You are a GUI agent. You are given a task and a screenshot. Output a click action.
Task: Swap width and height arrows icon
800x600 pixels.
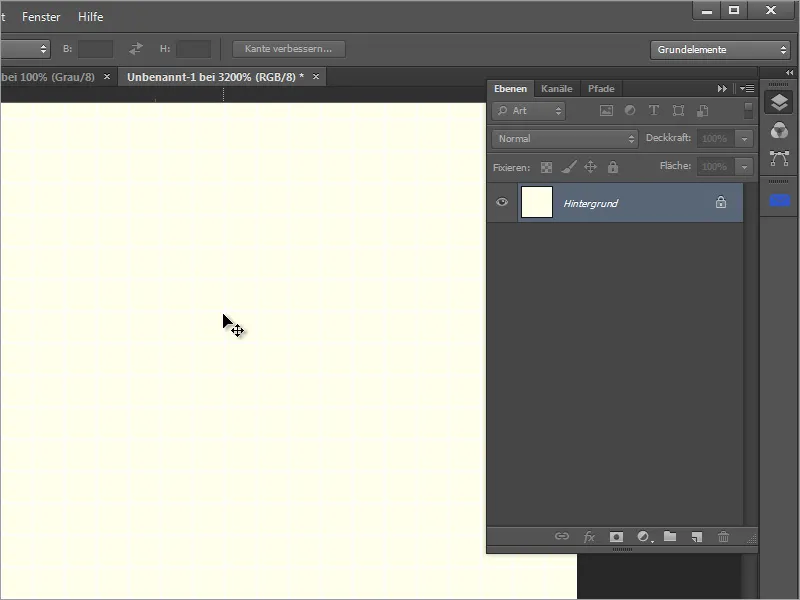click(136, 49)
